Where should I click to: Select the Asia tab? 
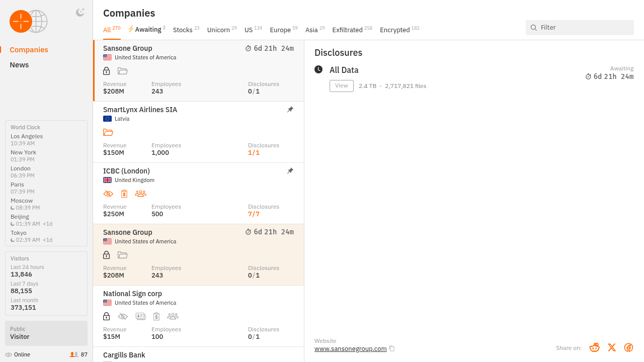315,30
